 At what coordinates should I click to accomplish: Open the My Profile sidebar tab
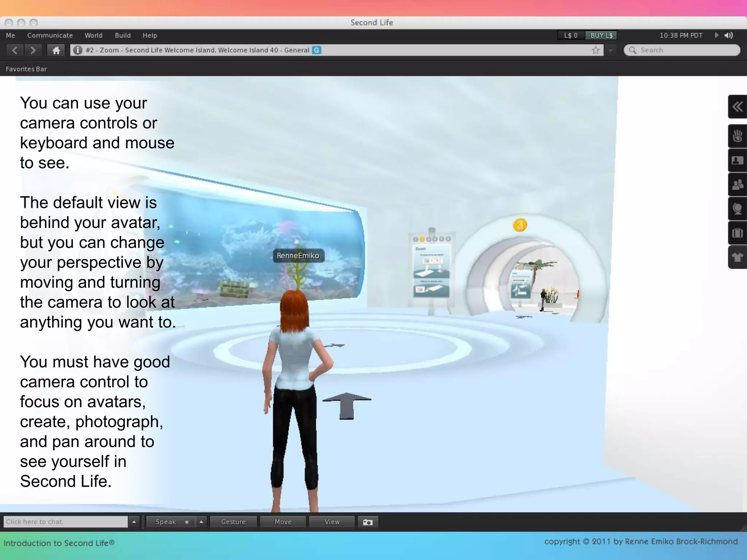(x=738, y=160)
